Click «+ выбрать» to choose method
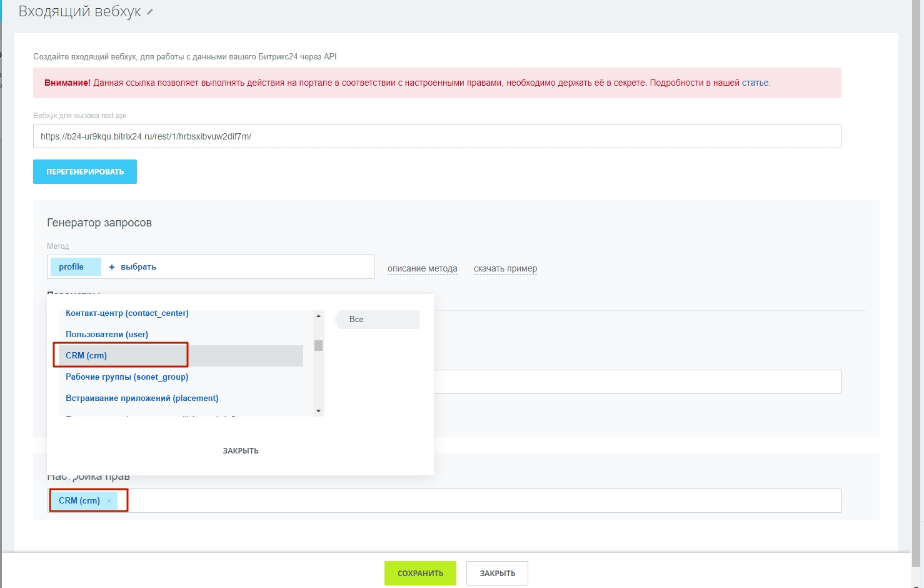 click(133, 266)
